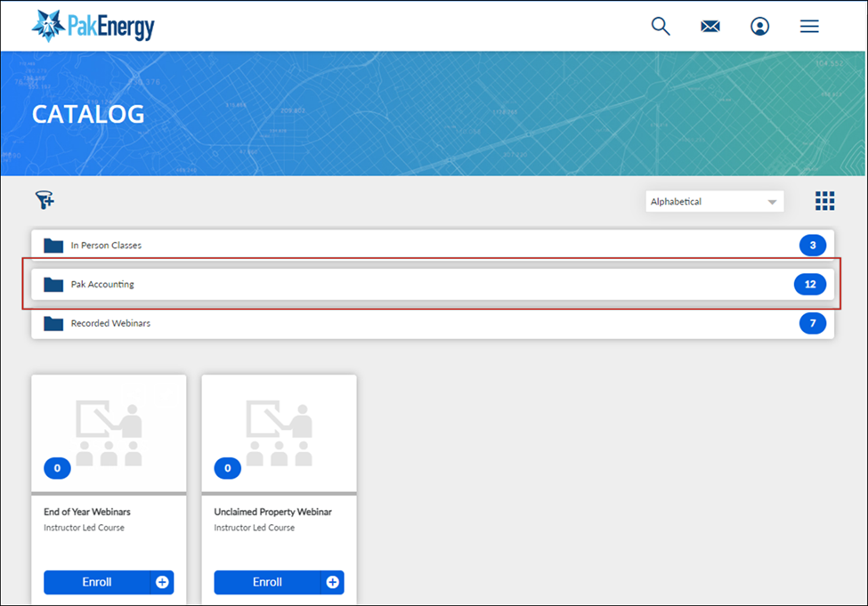The width and height of the screenshot is (868, 606).
Task: Click the CATALOG heading
Action: point(88,115)
